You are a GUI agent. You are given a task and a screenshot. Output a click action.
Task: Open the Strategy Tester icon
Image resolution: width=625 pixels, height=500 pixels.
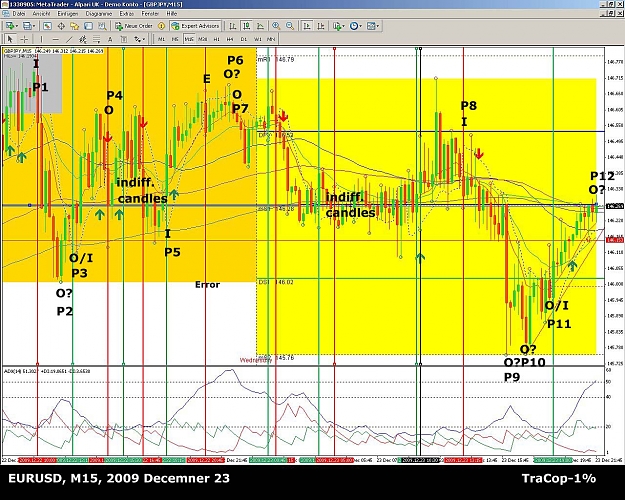[x=102, y=26]
